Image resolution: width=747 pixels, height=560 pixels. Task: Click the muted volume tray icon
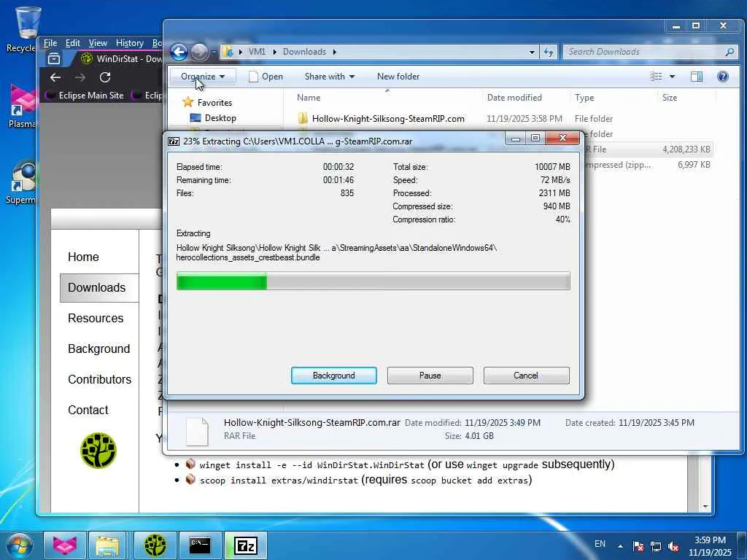tap(673, 546)
